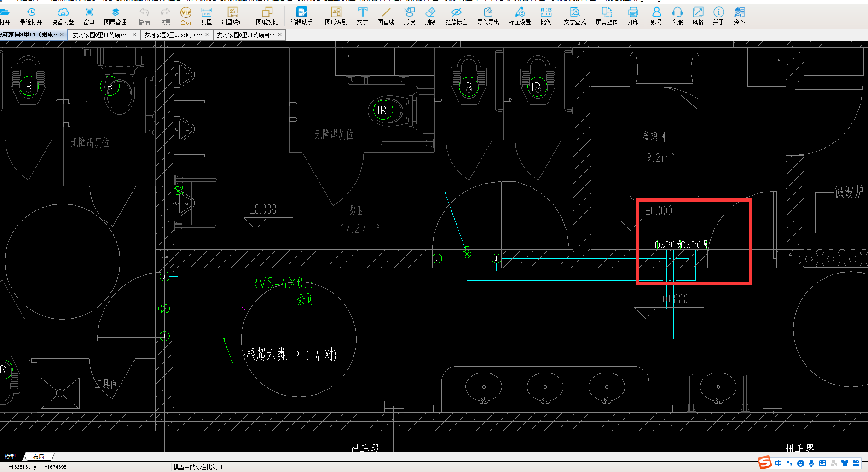
Task: Toggle Chinese/English input mode 中
Action: [x=778, y=463]
